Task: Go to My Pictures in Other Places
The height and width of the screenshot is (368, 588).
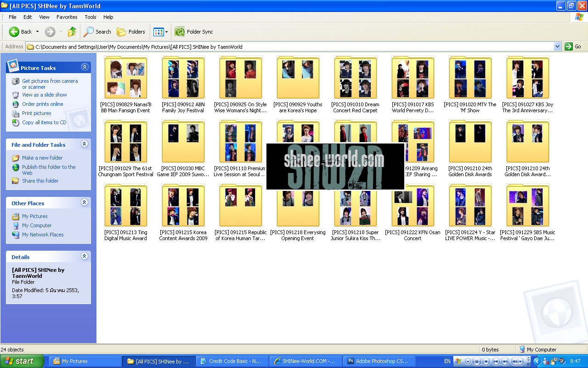Action: (35, 216)
